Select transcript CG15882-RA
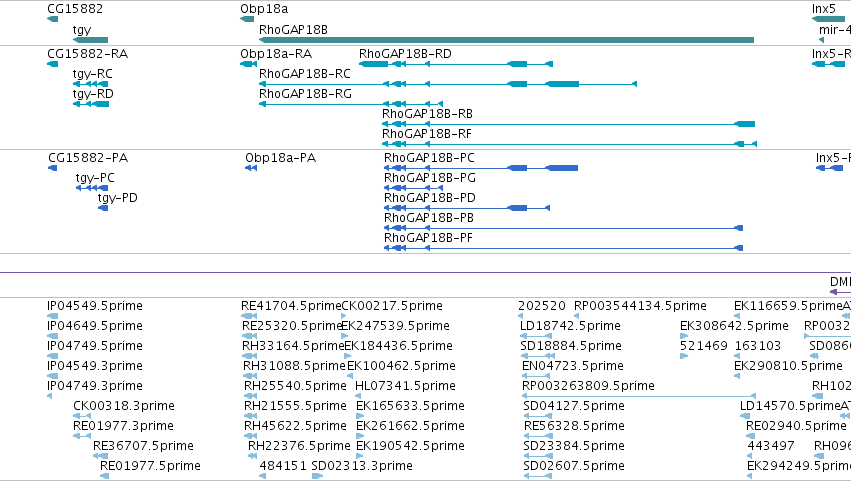The height and width of the screenshot is (481, 851). click(x=88, y=54)
